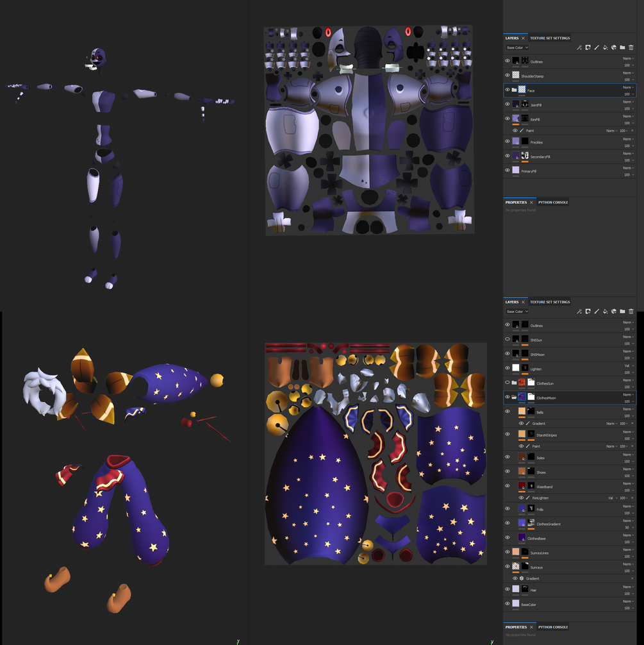
Task: Open blend mode dropdown of the RimLighten effect
Action: 613,498
